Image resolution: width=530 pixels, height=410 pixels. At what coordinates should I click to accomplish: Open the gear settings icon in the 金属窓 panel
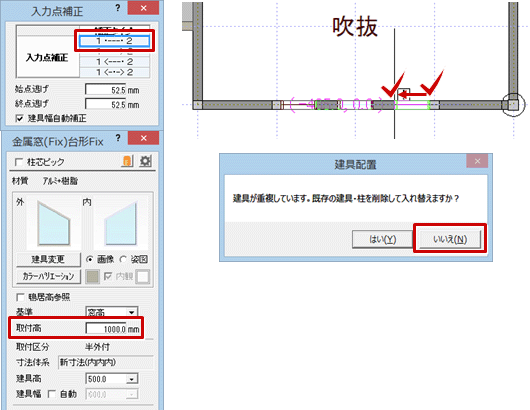tap(145, 161)
